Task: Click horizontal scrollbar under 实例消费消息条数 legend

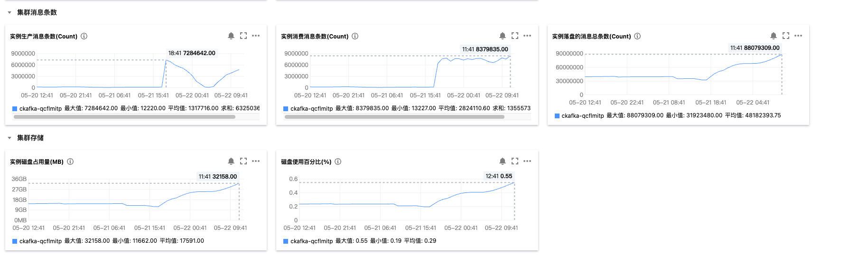Action: pyautogui.click(x=394, y=117)
